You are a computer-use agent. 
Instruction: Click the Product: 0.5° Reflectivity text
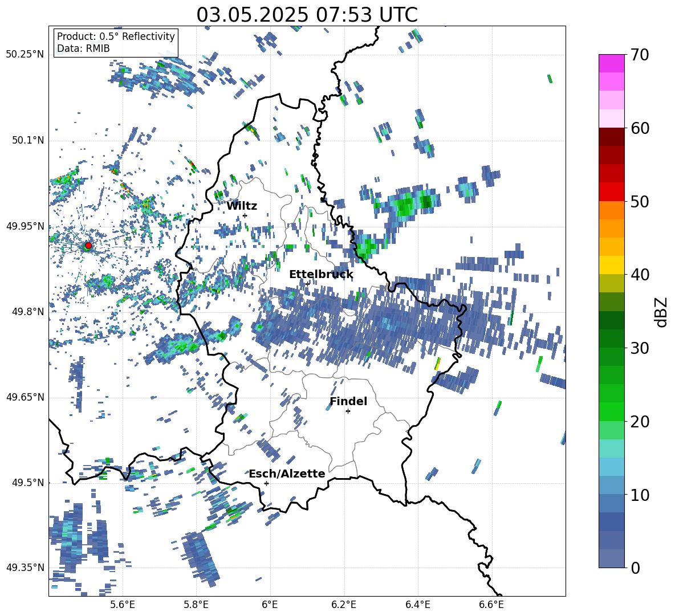click(x=116, y=36)
